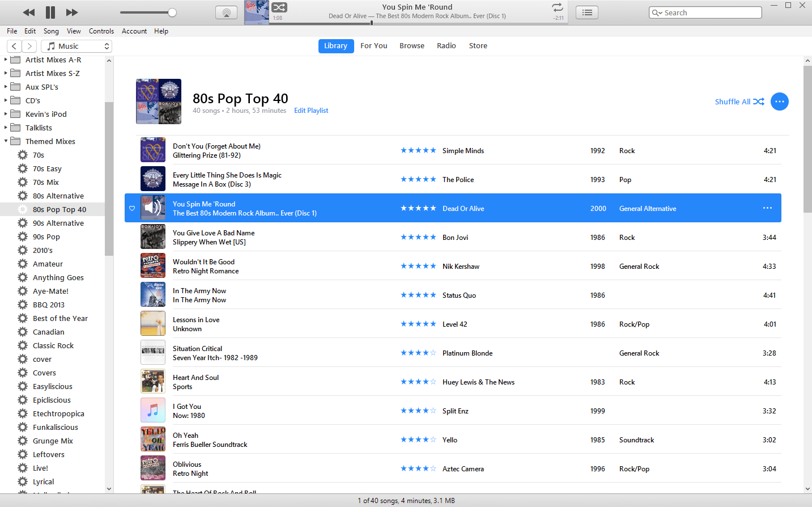
Task: Open the Help menu
Action: (x=161, y=31)
